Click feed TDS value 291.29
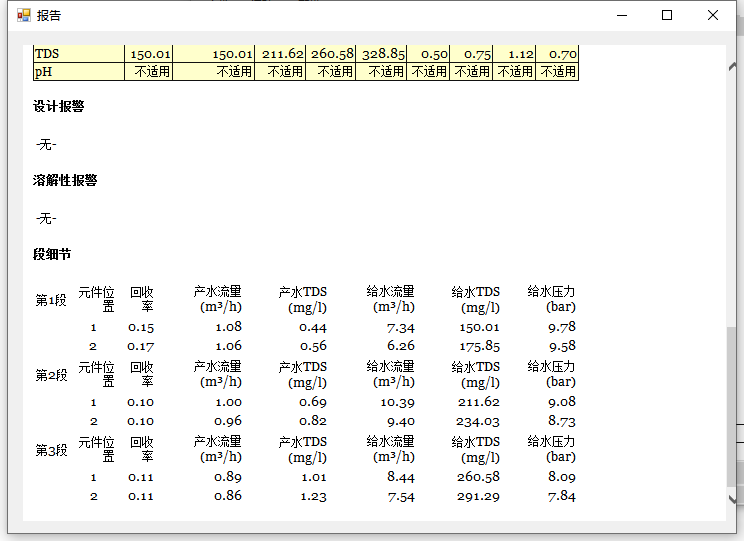The image size is (744, 541). (x=480, y=496)
